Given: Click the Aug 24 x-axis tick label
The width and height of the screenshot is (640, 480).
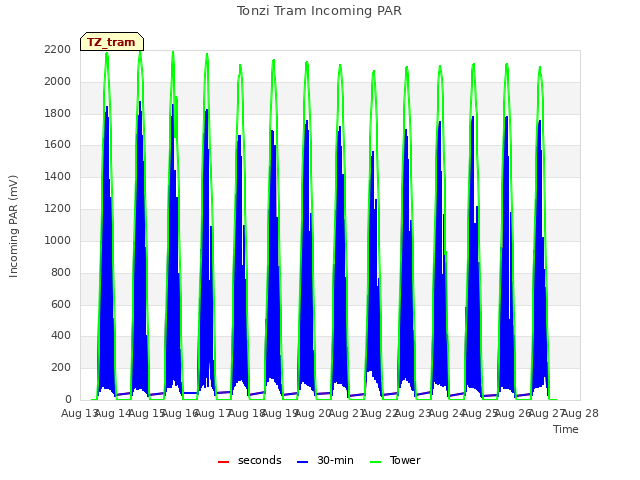Looking at the screenshot, I should pyautogui.click(x=447, y=413).
